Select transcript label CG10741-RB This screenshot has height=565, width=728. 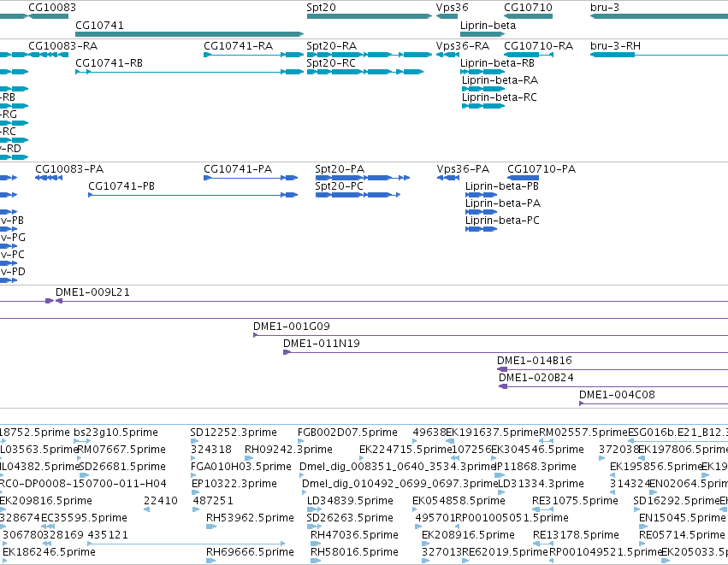click(109, 63)
